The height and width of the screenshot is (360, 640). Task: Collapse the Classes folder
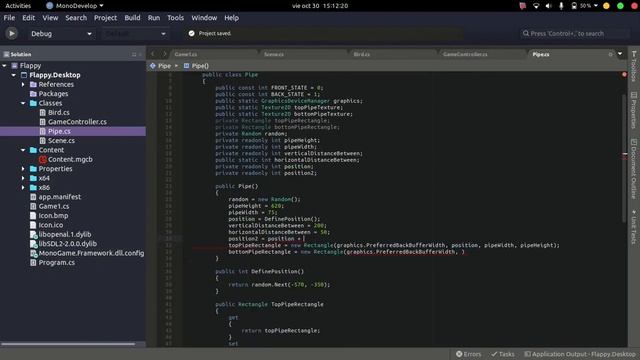(x=23, y=103)
